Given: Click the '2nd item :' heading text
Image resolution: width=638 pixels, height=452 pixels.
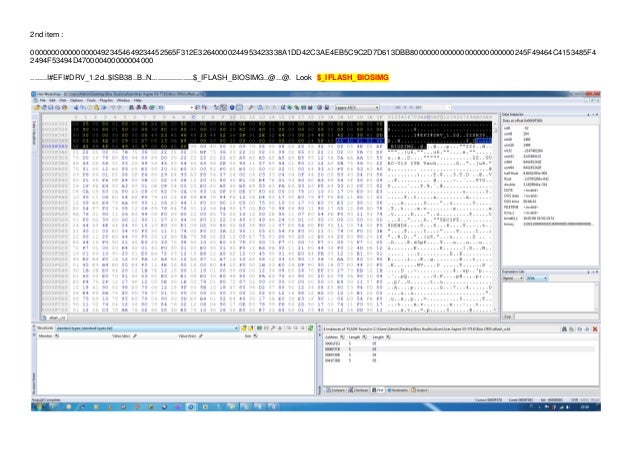Looking at the screenshot, I should pos(46,35).
